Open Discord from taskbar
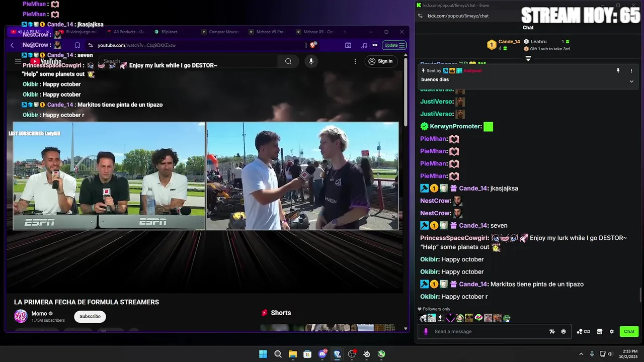The height and width of the screenshot is (362, 644). pyautogui.click(x=323, y=354)
